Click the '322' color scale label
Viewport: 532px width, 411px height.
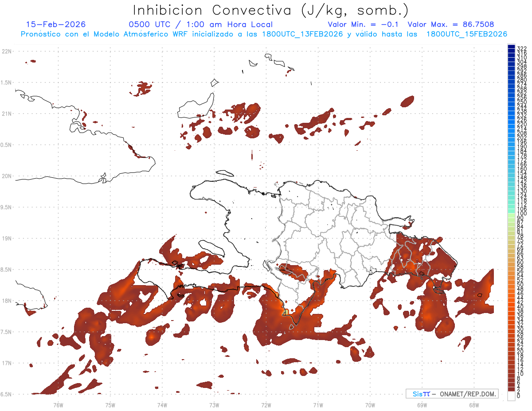[522, 48]
